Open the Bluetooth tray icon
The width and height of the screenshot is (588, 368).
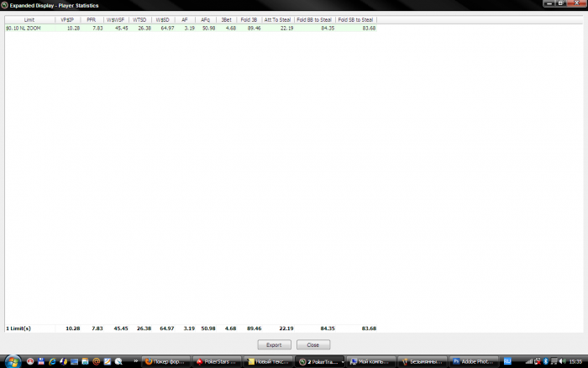click(x=546, y=361)
